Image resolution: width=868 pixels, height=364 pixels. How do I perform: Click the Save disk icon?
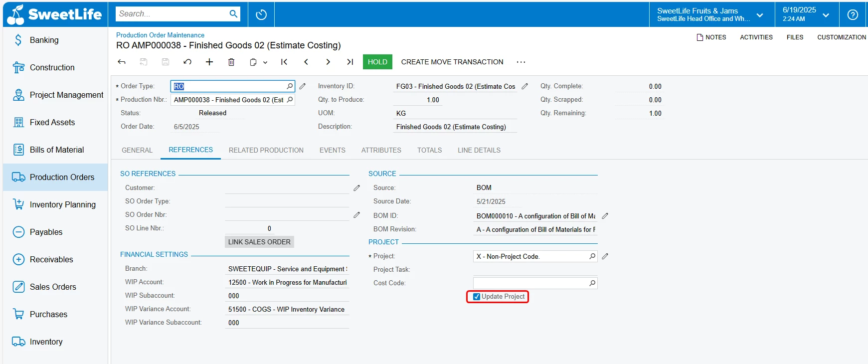(166, 62)
